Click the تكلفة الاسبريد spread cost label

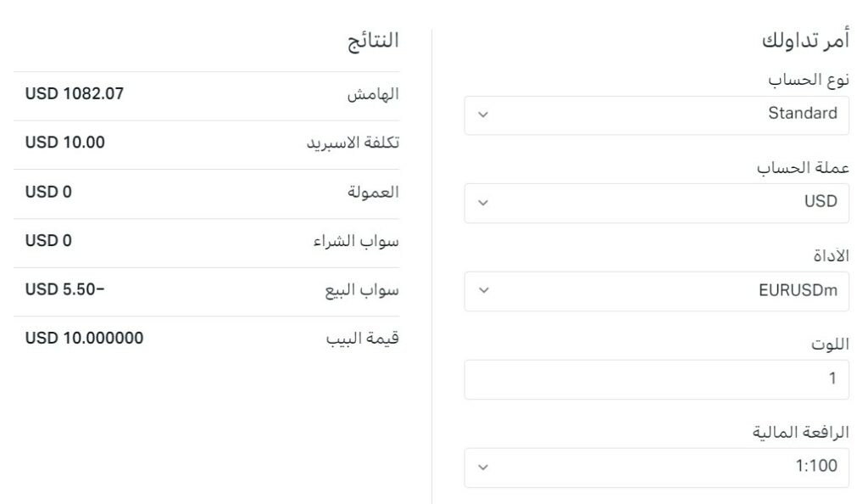[353, 143]
